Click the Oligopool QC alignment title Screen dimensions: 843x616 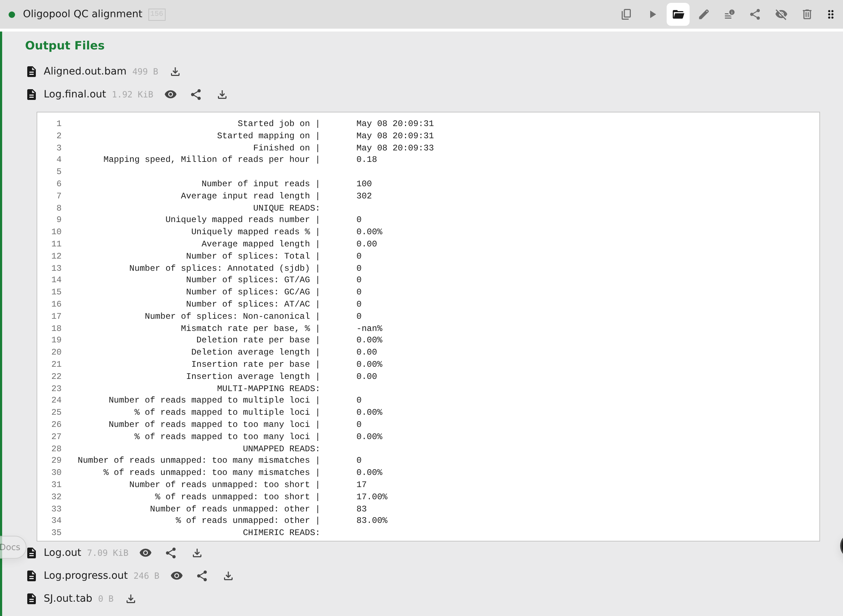[82, 14]
